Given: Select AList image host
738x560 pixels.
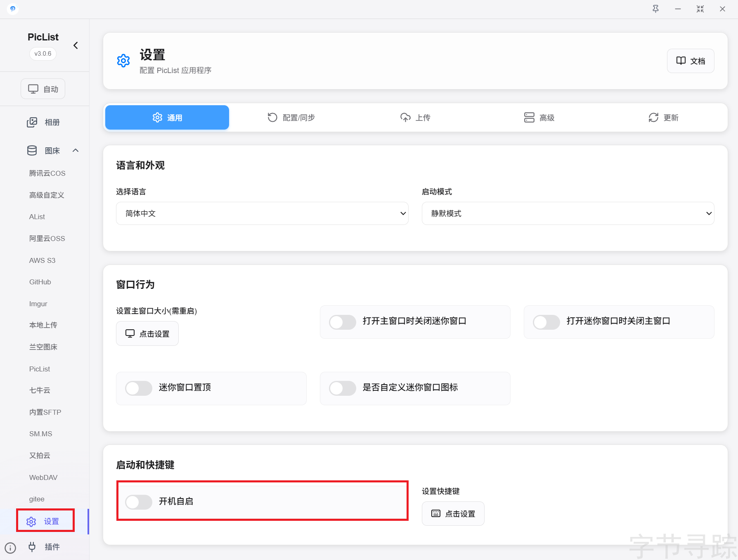Looking at the screenshot, I should point(37,217).
